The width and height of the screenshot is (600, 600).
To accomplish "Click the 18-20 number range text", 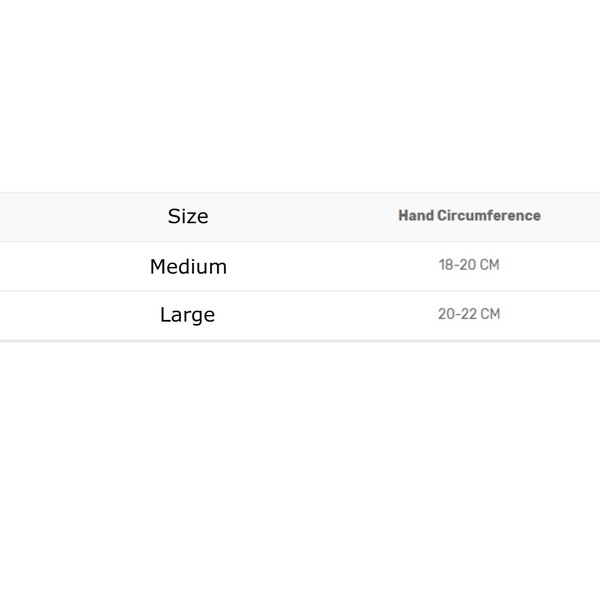I will [x=457, y=265].
